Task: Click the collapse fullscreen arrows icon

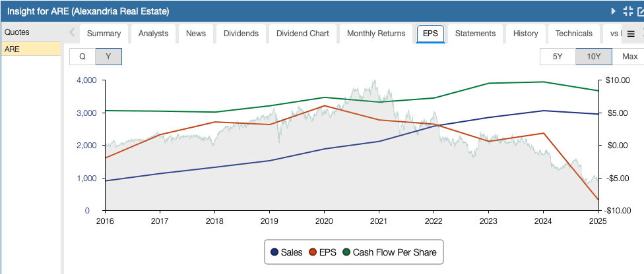Action: tap(627, 11)
